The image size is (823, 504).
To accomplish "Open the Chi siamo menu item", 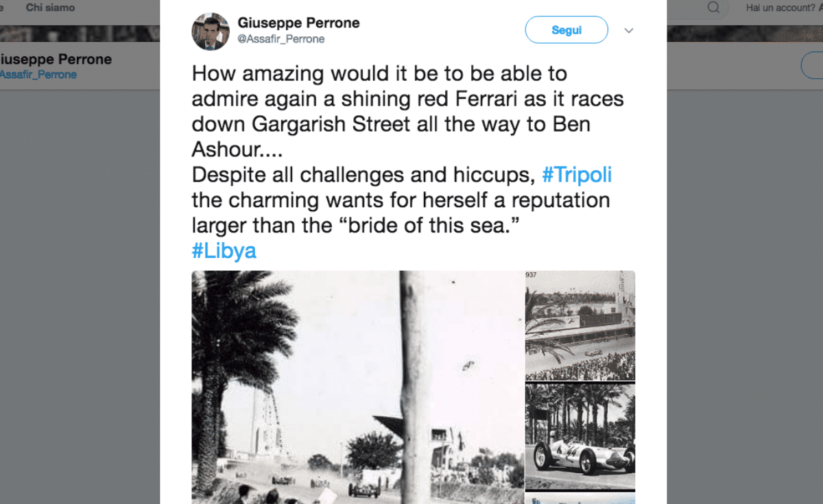I will (x=50, y=8).
